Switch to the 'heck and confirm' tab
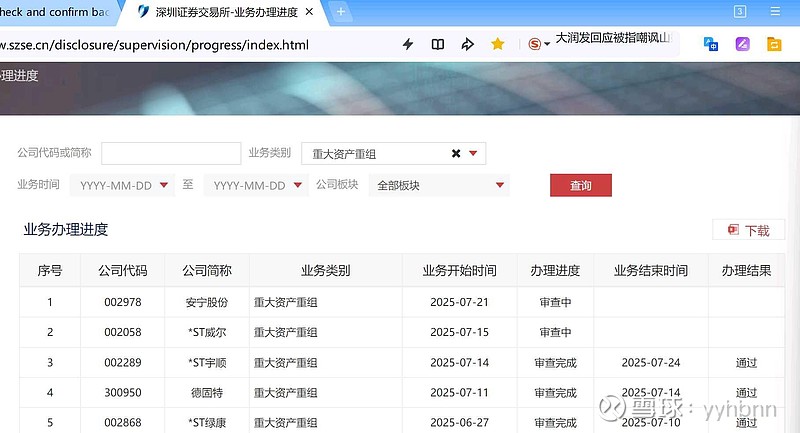800x433 pixels. point(55,12)
